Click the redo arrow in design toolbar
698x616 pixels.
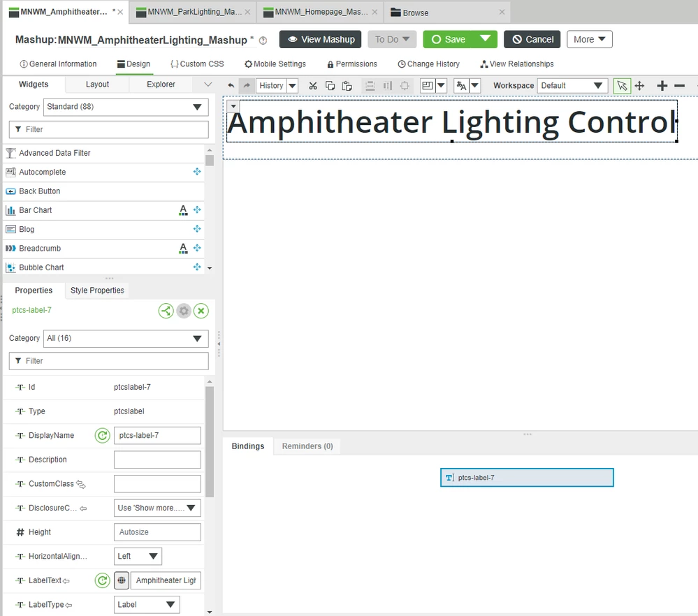click(247, 85)
